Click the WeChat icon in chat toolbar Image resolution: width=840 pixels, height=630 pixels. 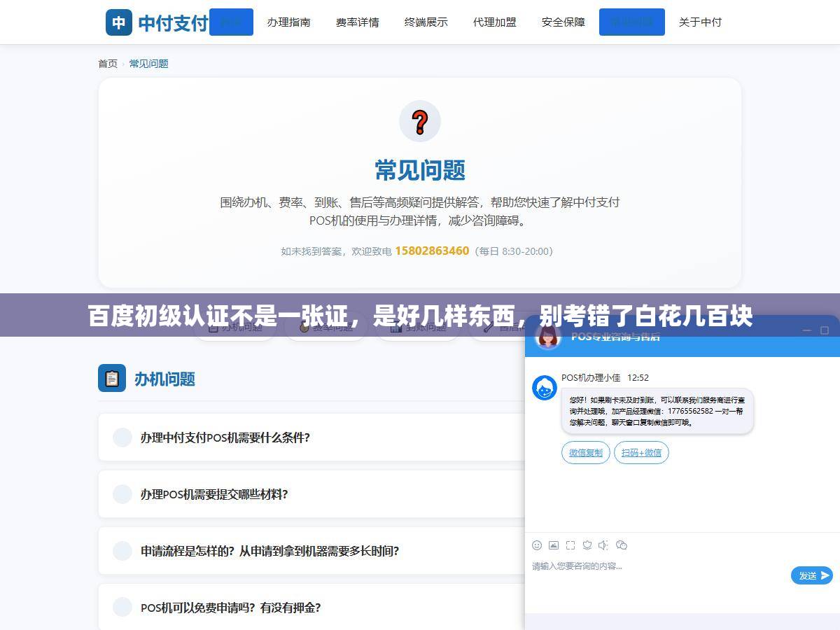(x=622, y=545)
